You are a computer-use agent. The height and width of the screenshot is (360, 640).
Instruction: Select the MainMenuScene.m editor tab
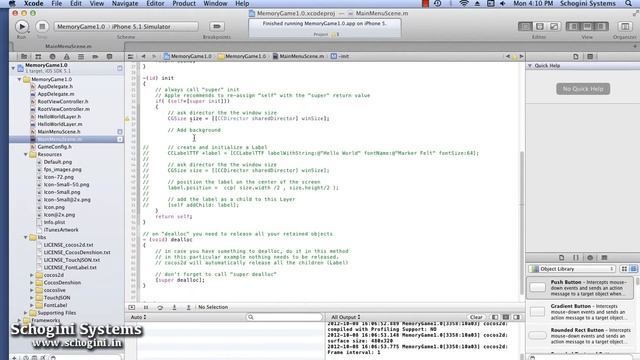[68, 46]
